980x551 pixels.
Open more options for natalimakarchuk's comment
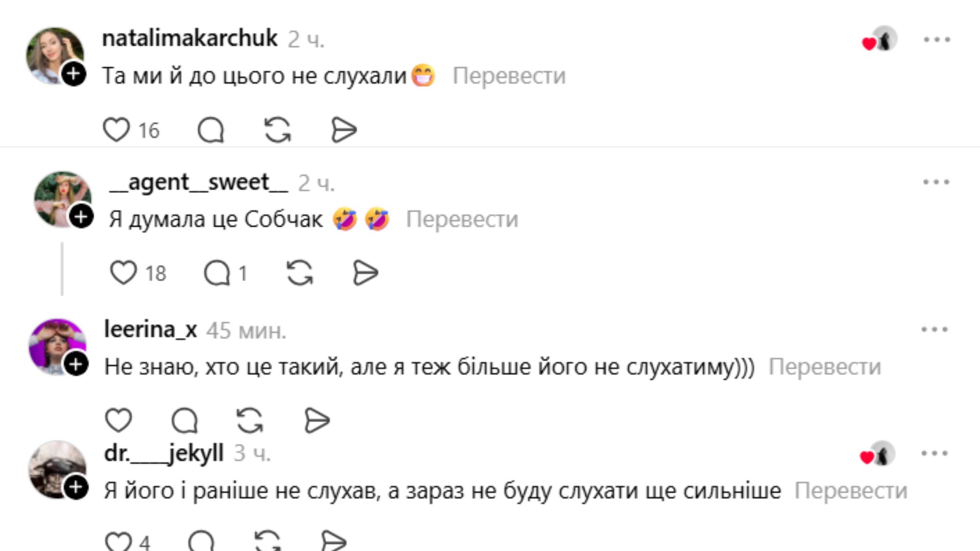937,39
